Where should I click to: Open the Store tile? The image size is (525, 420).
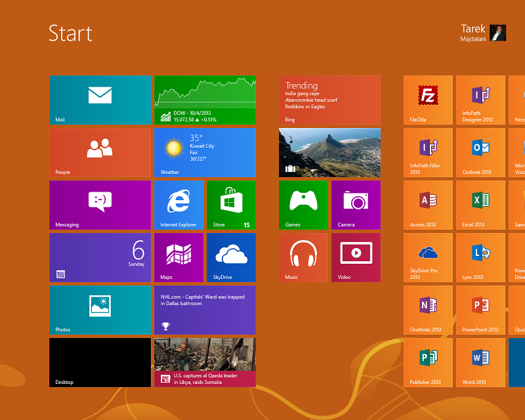[x=231, y=205]
